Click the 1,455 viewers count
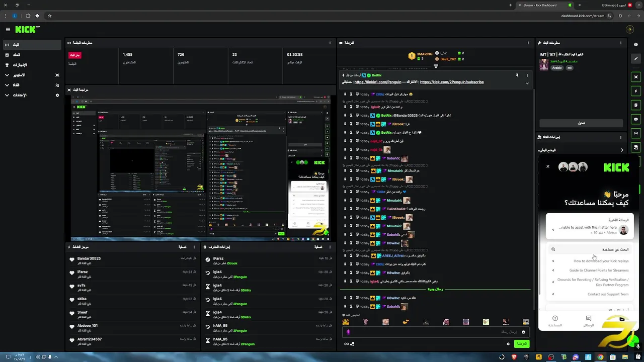 tap(128, 54)
